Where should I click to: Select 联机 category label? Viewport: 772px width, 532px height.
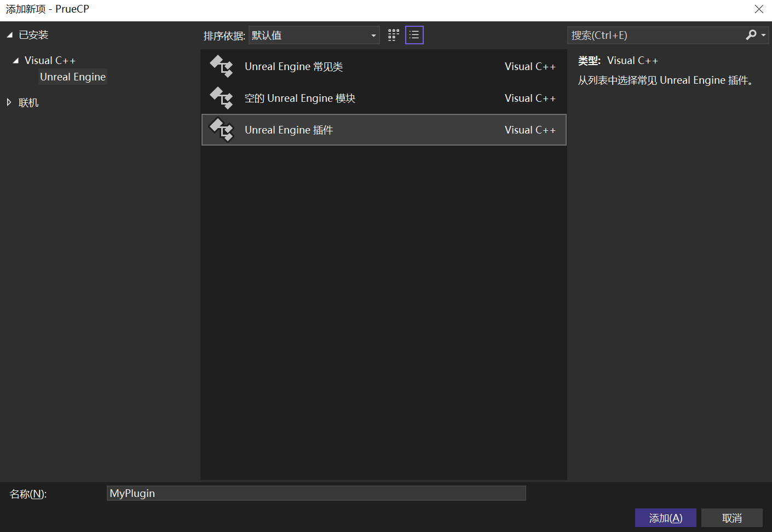pyautogui.click(x=28, y=102)
